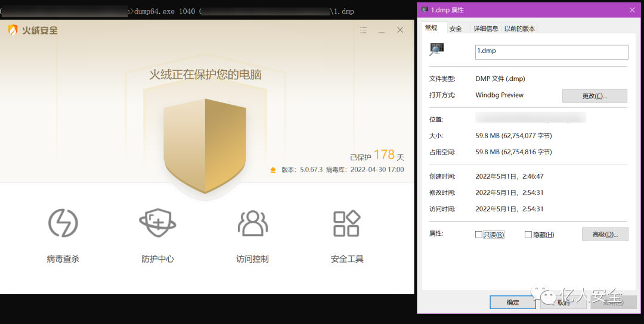
Task: Click the 高级 attributes button
Action: (x=605, y=234)
